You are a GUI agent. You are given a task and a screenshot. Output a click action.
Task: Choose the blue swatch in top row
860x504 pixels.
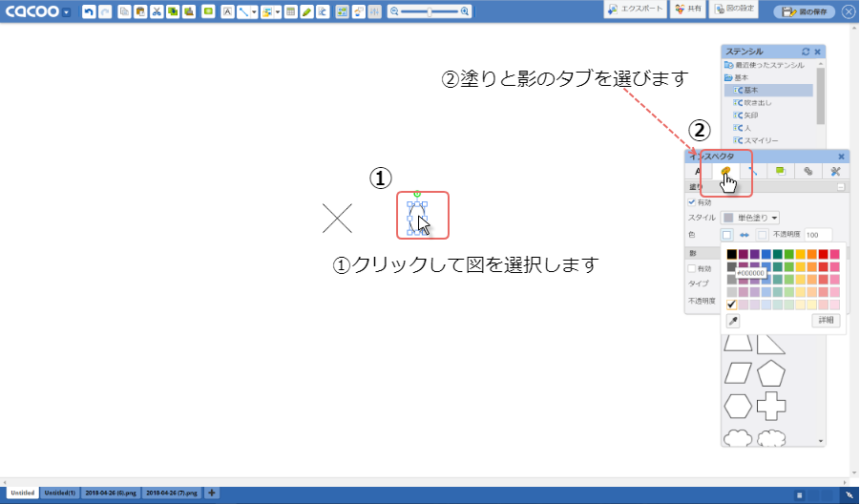[766, 255]
